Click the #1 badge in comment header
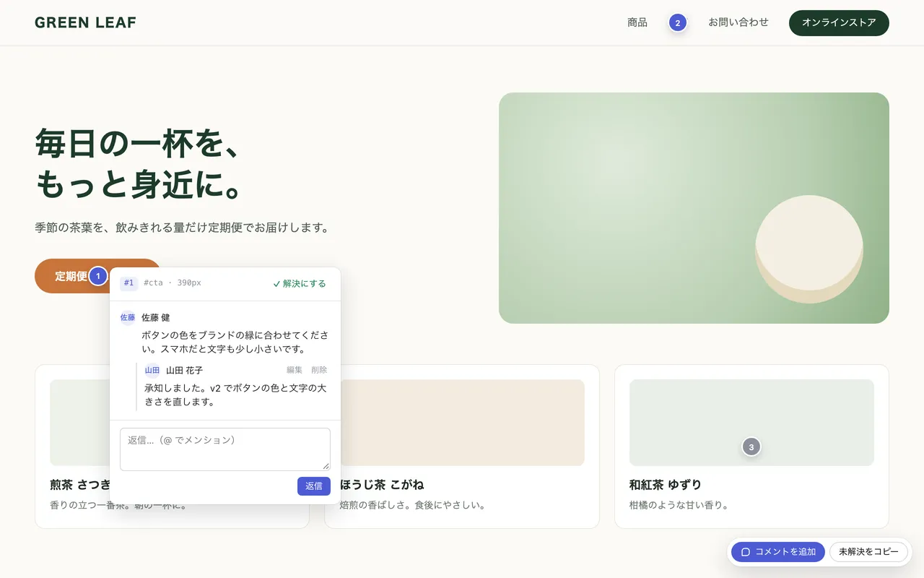 [129, 283]
